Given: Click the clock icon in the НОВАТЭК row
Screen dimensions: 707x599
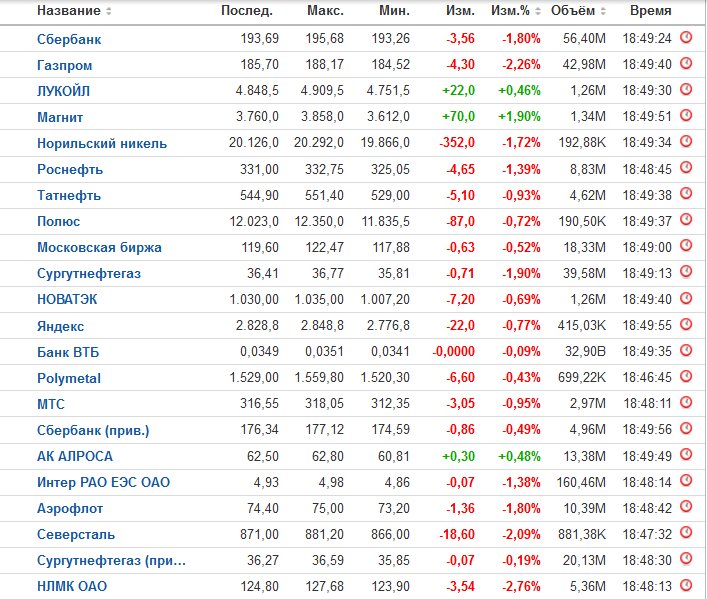Looking at the screenshot, I should coord(686,298).
